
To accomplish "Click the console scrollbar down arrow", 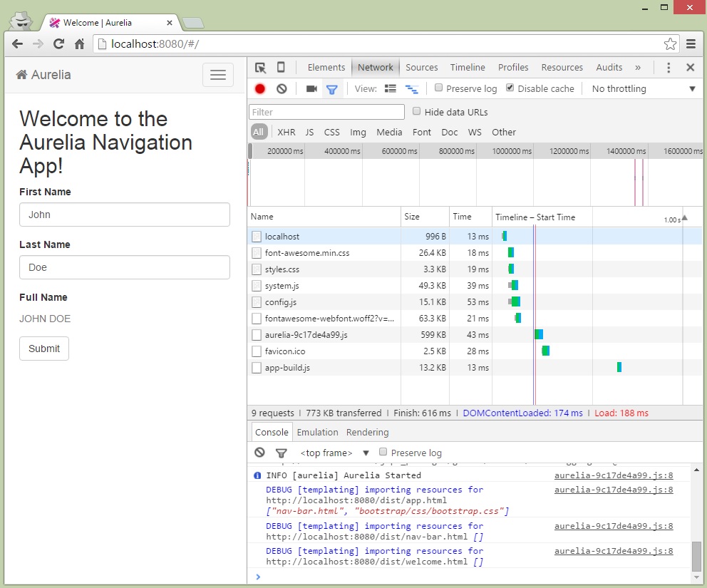I will pos(696,577).
